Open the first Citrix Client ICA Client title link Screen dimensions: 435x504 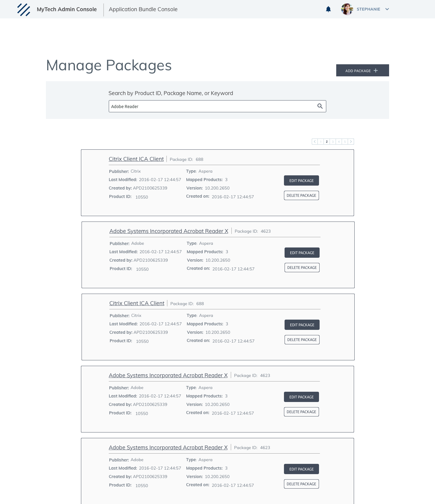136,159
